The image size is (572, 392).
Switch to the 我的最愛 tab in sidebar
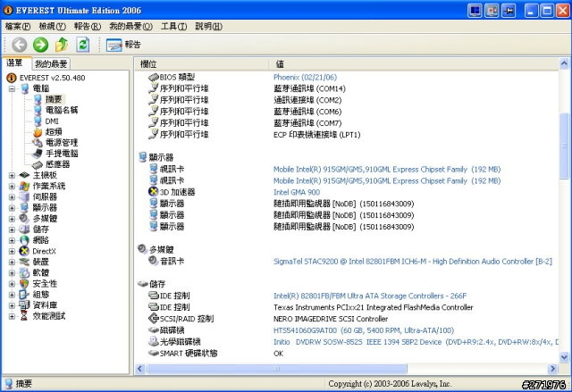51,64
